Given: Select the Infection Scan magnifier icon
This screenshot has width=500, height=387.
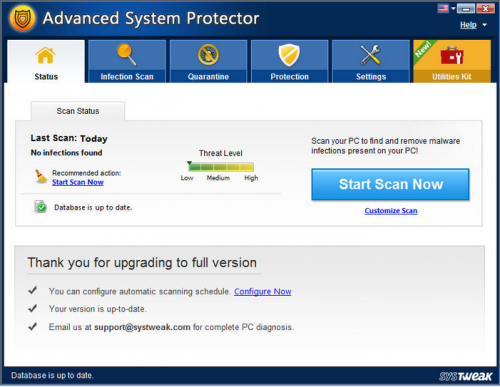Looking at the screenshot, I should (x=127, y=54).
